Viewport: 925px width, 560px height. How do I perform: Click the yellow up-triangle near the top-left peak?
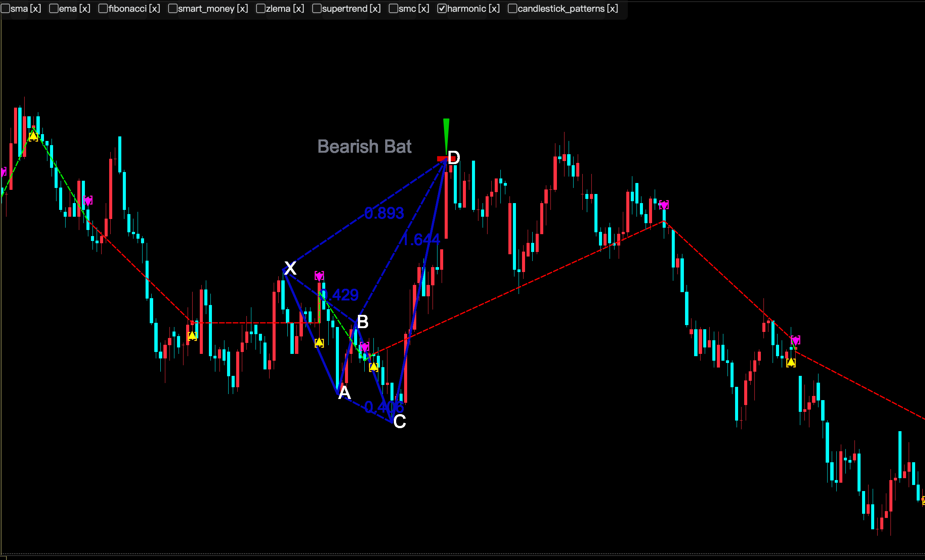tap(33, 136)
